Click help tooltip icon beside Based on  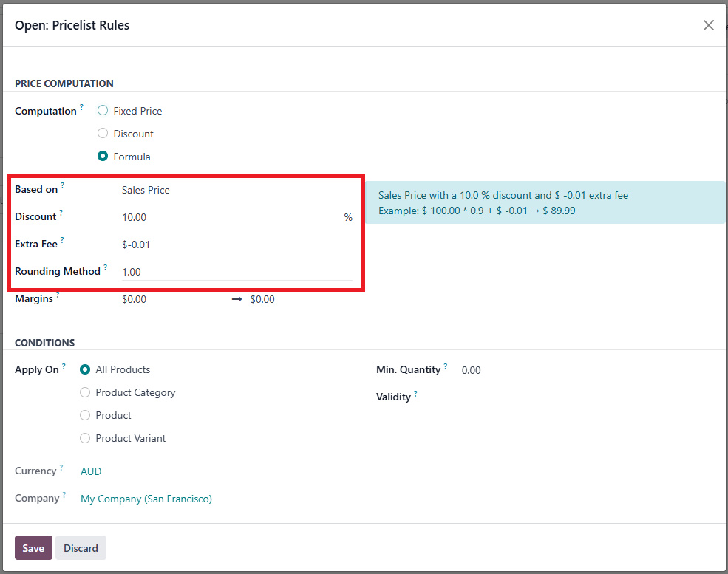[63, 186]
